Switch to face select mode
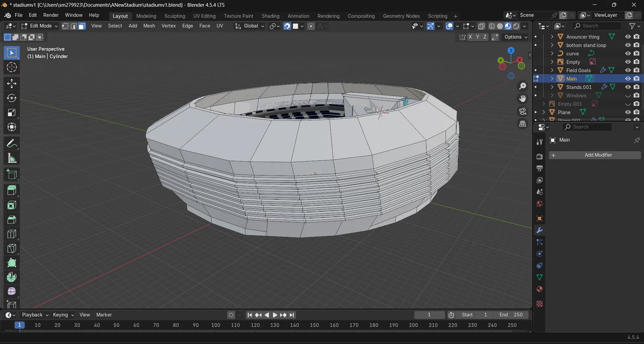The width and height of the screenshot is (644, 344). tap(82, 26)
